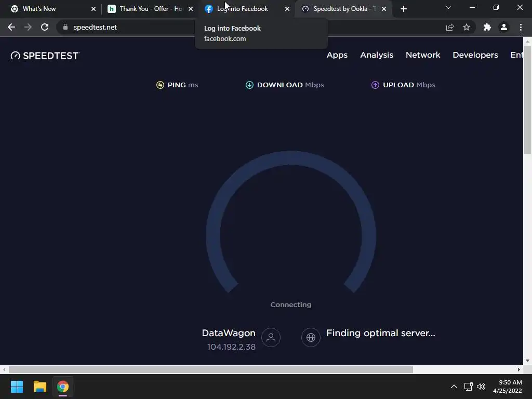The width and height of the screenshot is (532, 399).
Task: Go back with the browser back arrow
Action: [11, 27]
